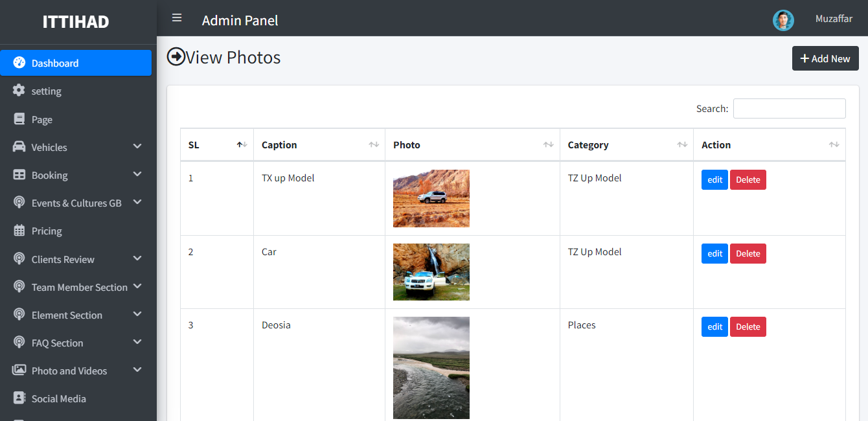
Task: Delete the TX up Model photo
Action: (x=748, y=179)
